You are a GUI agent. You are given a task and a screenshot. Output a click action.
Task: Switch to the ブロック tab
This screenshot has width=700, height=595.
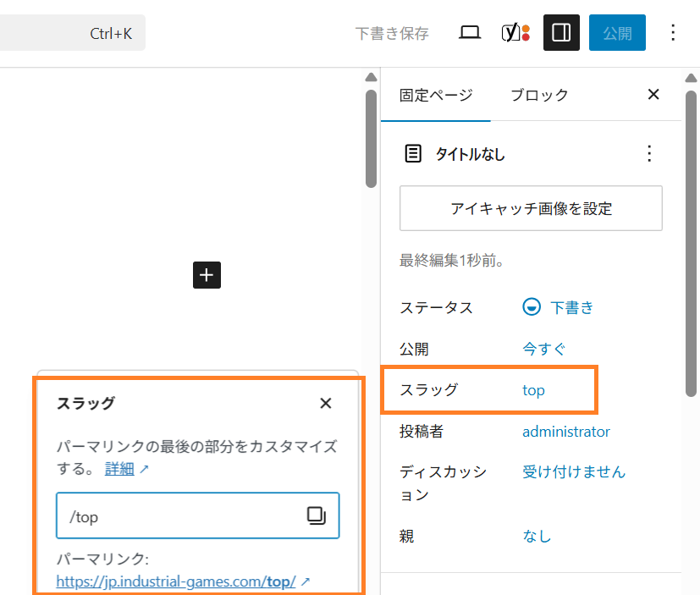[x=539, y=95]
